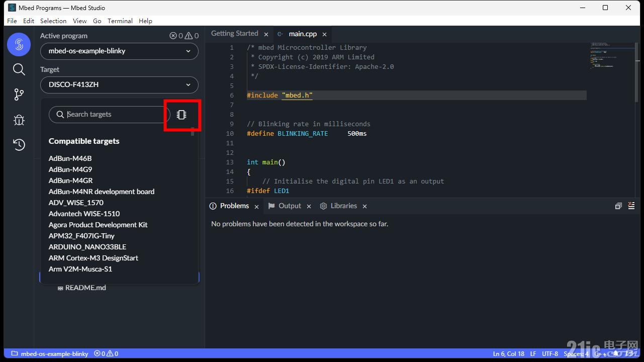Open the Edit menu
This screenshot has height=362, width=644.
(x=29, y=21)
